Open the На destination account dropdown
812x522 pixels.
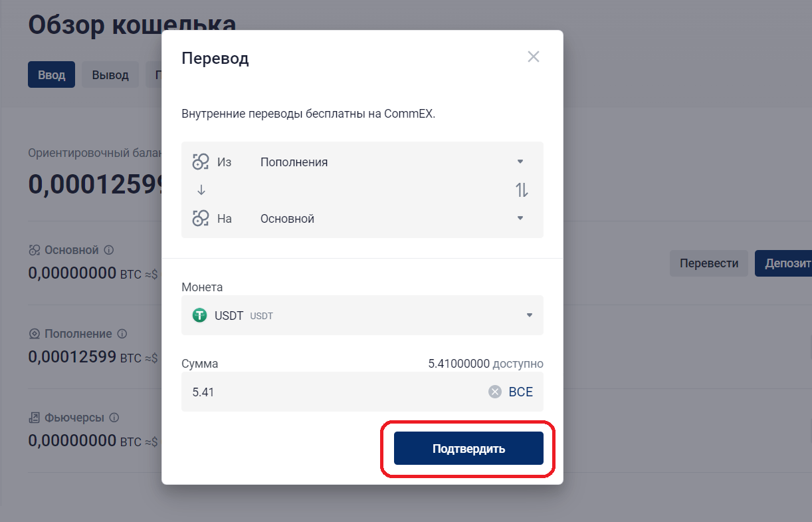pos(520,218)
